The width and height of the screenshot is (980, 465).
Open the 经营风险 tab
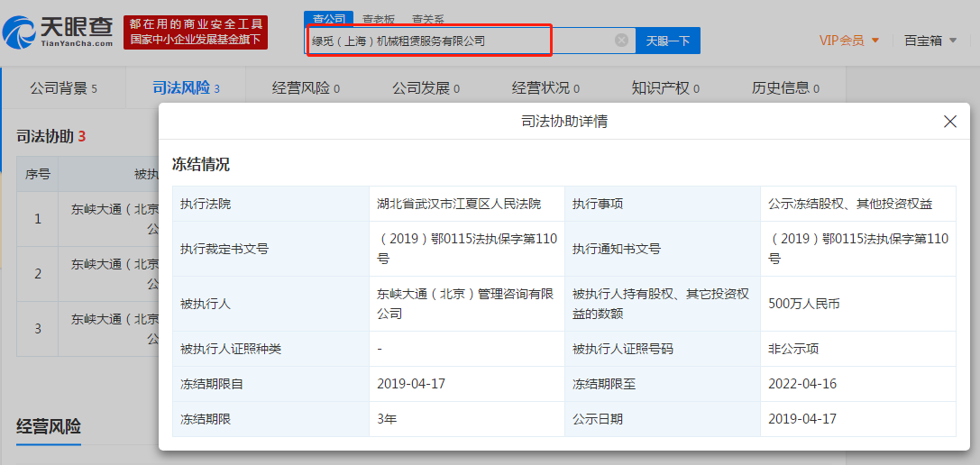click(306, 88)
